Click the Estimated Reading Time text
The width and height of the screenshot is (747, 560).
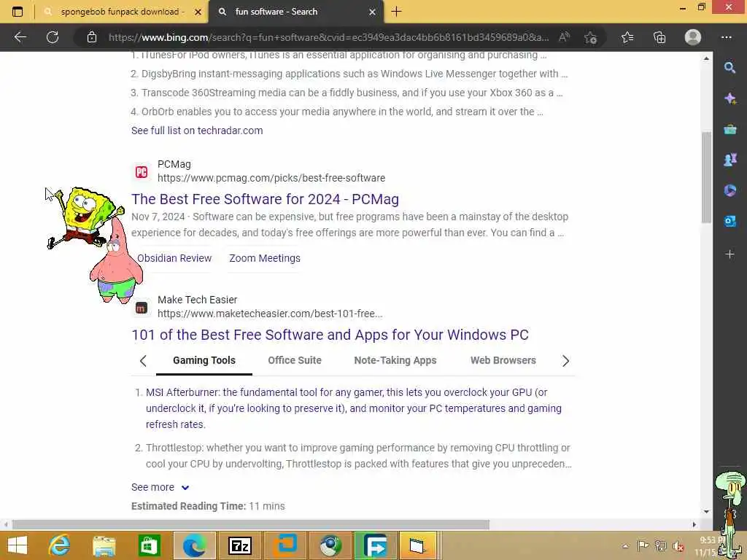point(208,506)
